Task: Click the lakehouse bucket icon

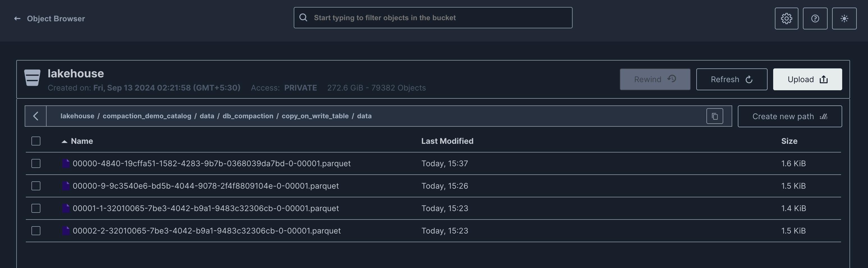Action: click(x=32, y=78)
